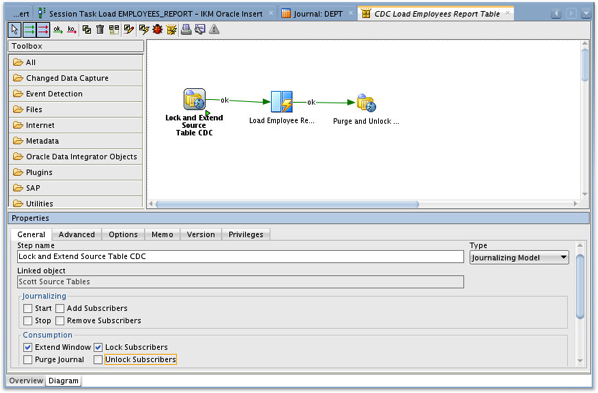Switch to the Overview bottom tab

26,381
